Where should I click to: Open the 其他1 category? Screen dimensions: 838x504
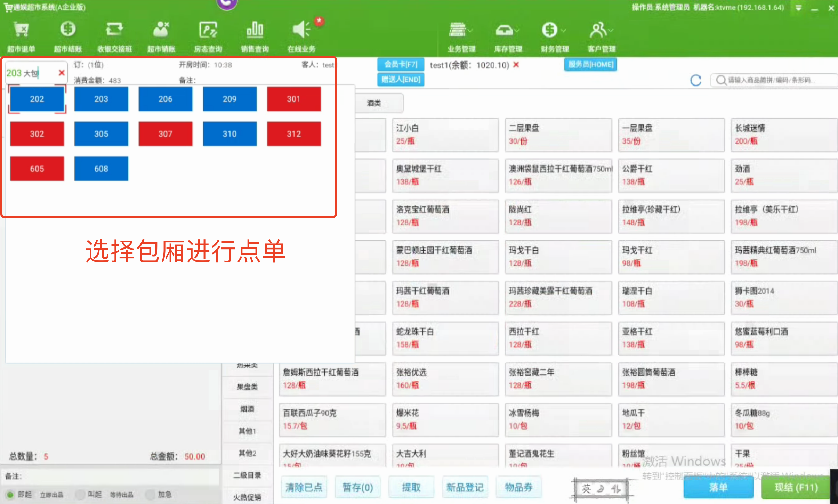(247, 431)
